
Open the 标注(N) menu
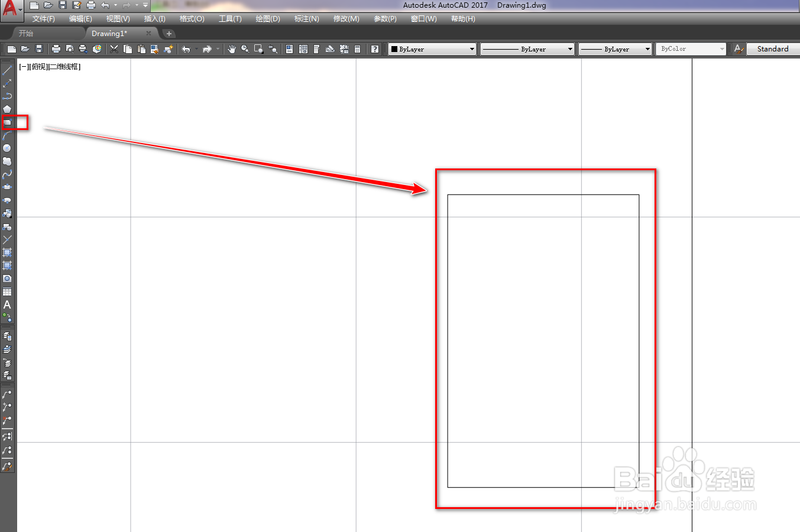(x=307, y=19)
